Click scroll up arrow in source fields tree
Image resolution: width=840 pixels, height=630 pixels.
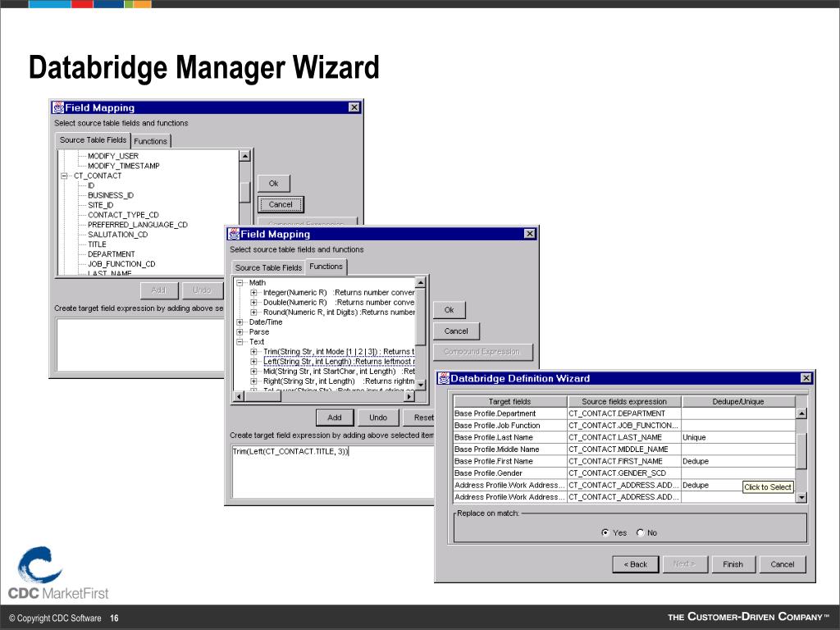click(244, 156)
